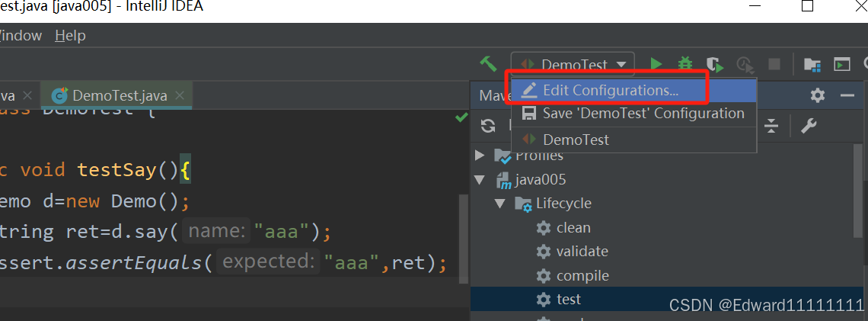Collapse the java005 Maven project node
Image resolution: width=868 pixels, height=321 pixels.
click(x=480, y=180)
